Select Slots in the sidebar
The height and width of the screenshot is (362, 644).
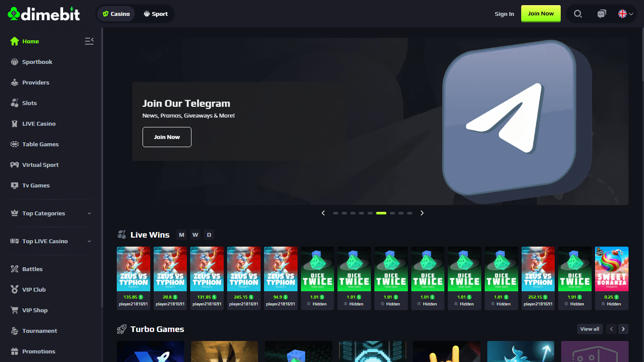click(29, 103)
